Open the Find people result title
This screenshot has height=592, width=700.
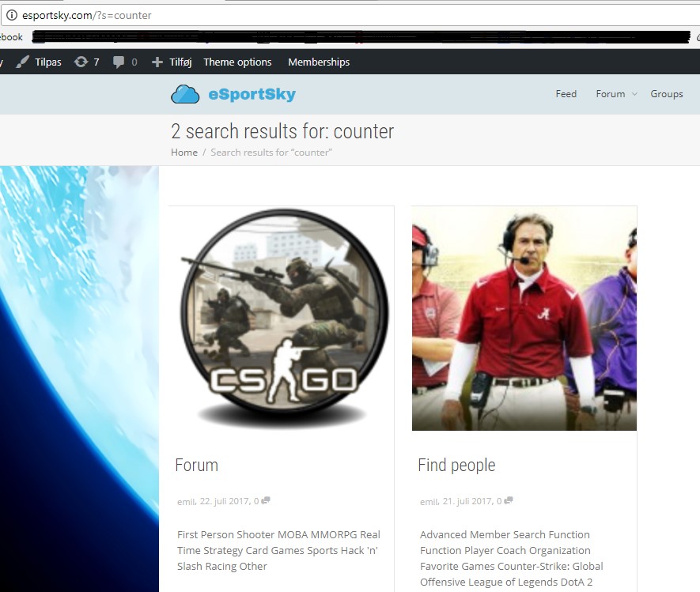pyautogui.click(x=456, y=465)
